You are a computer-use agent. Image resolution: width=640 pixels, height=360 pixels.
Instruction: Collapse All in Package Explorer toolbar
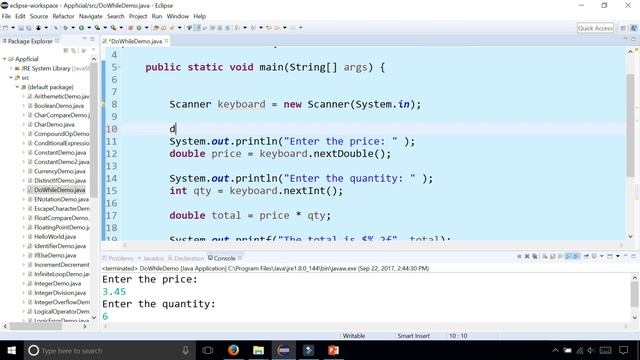coord(66,51)
